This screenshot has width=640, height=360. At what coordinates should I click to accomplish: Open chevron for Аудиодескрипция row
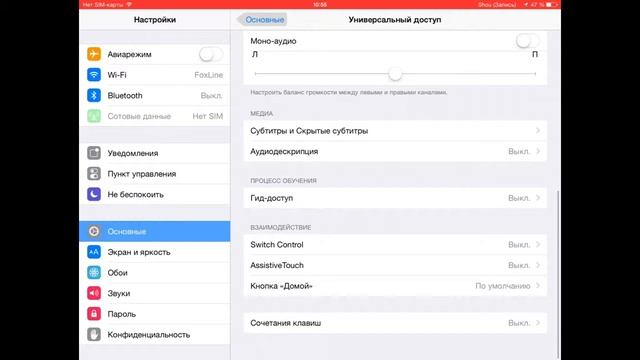pyautogui.click(x=538, y=151)
